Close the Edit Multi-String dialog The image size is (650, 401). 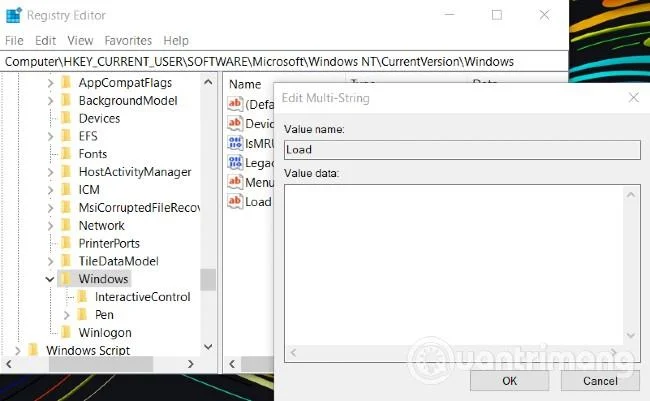click(x=633, y=98)
